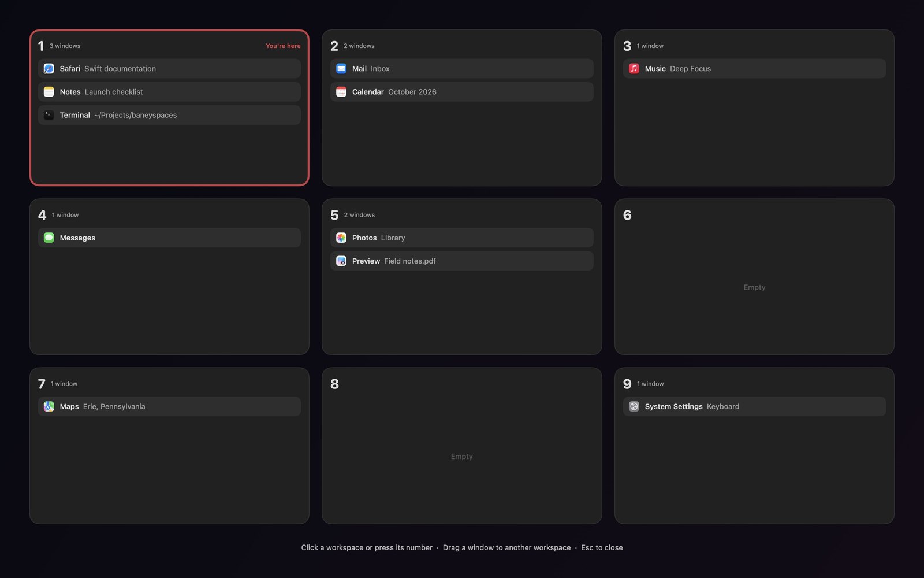This screenshot has height=578, width=924.
Task: Click '1 window' count in workspace 4
Action: [x=65, y=215]
